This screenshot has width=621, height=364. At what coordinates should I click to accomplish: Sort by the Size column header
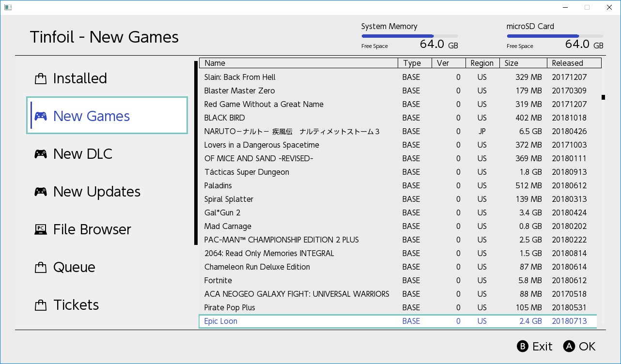523,63
